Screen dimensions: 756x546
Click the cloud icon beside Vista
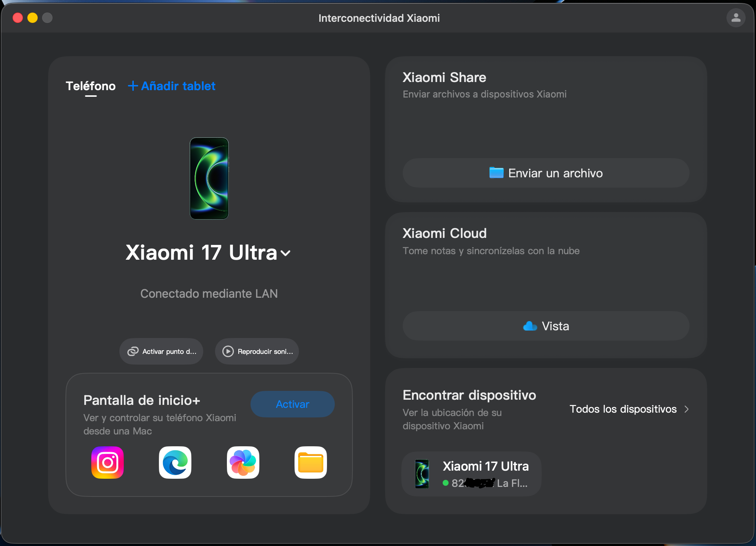[530, 326]
